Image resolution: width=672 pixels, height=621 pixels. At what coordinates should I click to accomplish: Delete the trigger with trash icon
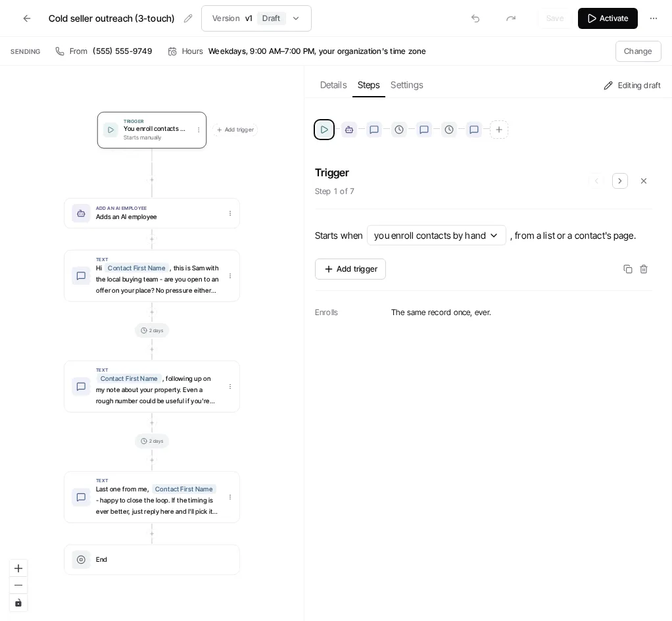coord(643,269)
